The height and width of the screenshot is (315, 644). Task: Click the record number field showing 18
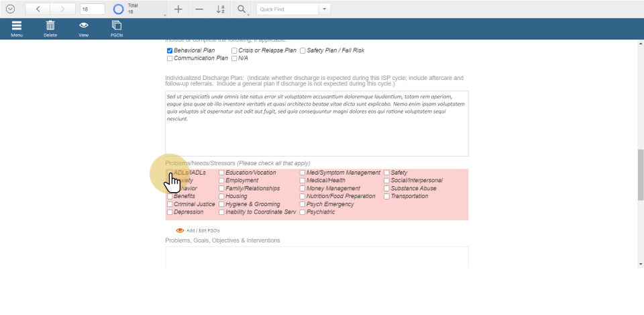tap(92, 9)
